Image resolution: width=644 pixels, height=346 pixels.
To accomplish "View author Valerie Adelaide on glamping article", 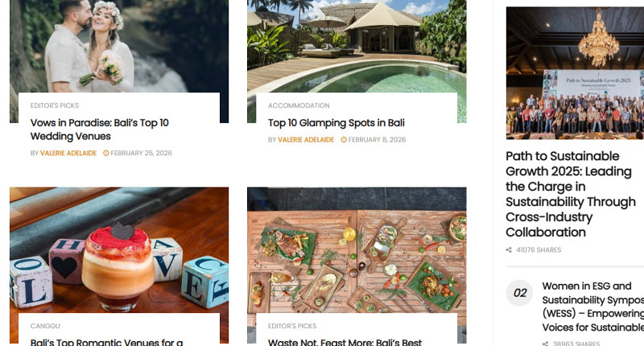I will (x=306, y=139).
